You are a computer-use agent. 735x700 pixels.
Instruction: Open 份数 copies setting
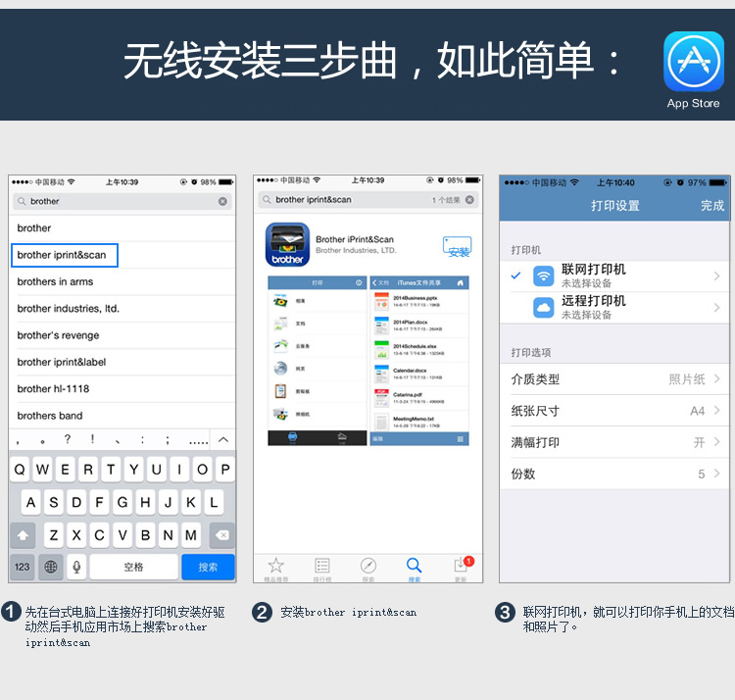614,474
